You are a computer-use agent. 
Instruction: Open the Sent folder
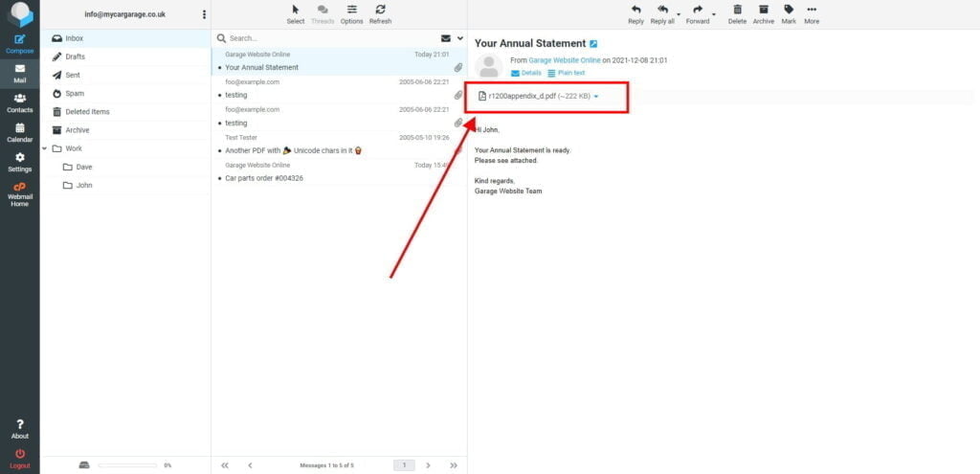click(x=125, y=75)
